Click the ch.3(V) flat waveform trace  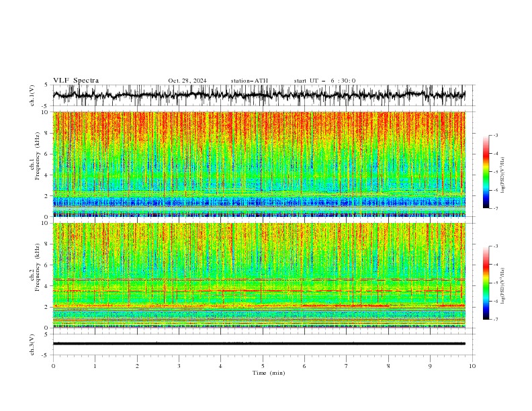tap(259, 344)
